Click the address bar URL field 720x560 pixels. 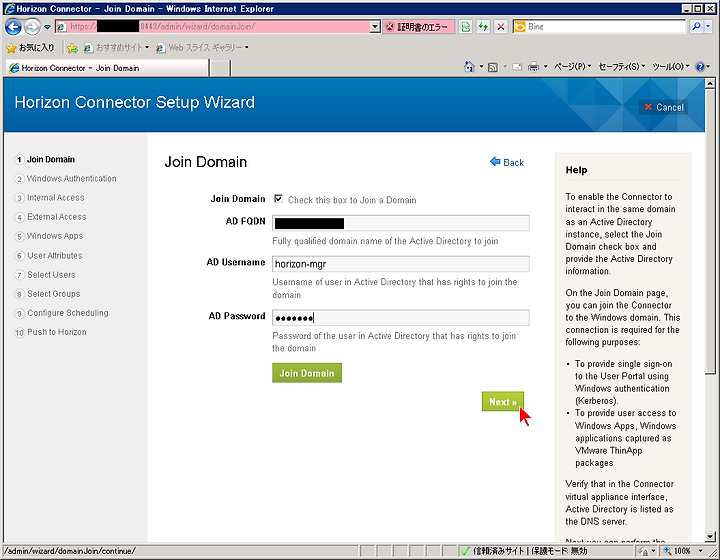pos(212,27)
